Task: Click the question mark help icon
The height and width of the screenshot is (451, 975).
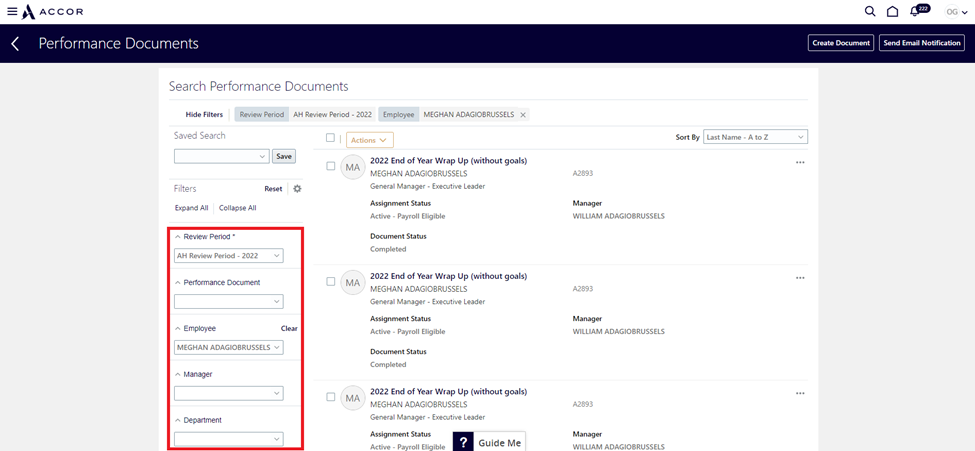Action: pyautogui.click(x=463, y=442)
